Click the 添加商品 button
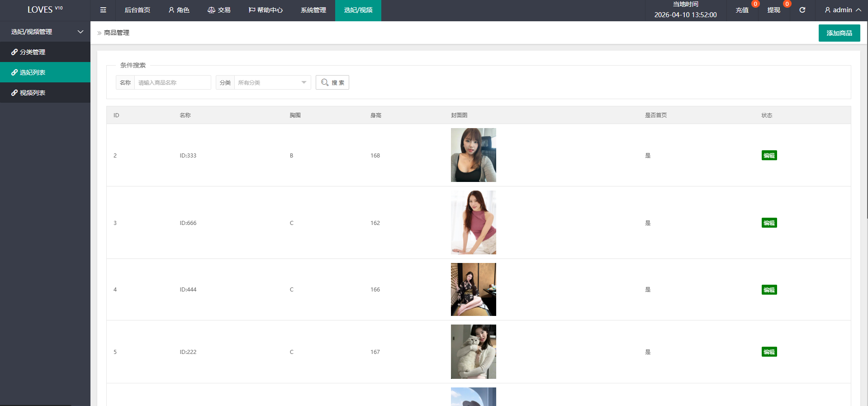Image resolution: width=868 pixels, height=406 pixels. [839, 33]
